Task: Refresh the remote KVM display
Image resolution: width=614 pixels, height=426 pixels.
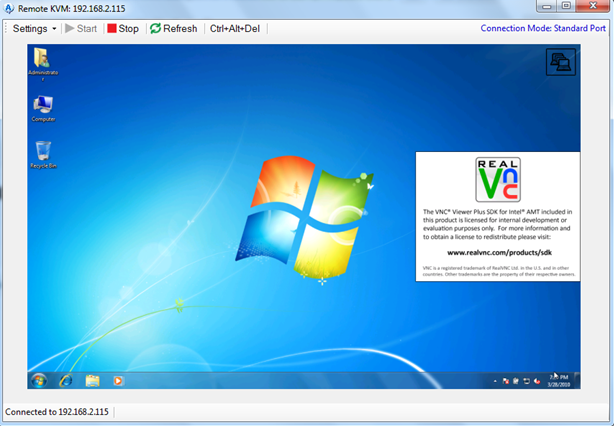Action: [x=173, y=29]
